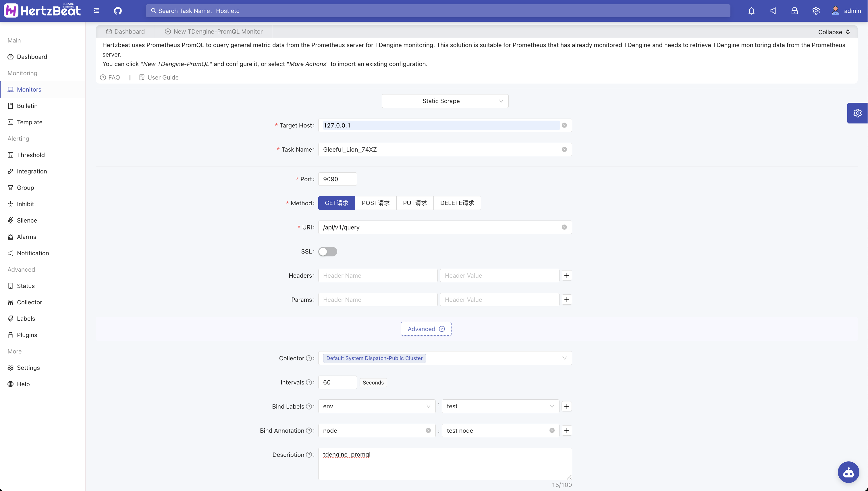Open the Static Scrape dropdown
Image resolution: width=868 pixels, height=491 pixels.
point(445,101)
